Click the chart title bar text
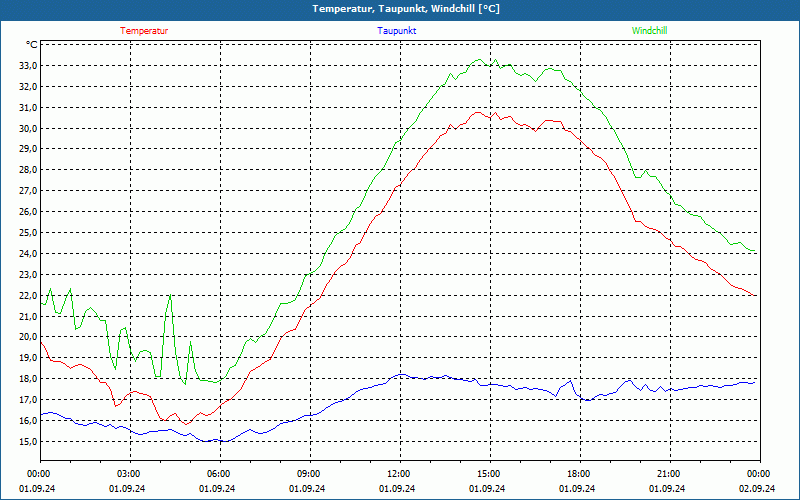 point(406,9)
